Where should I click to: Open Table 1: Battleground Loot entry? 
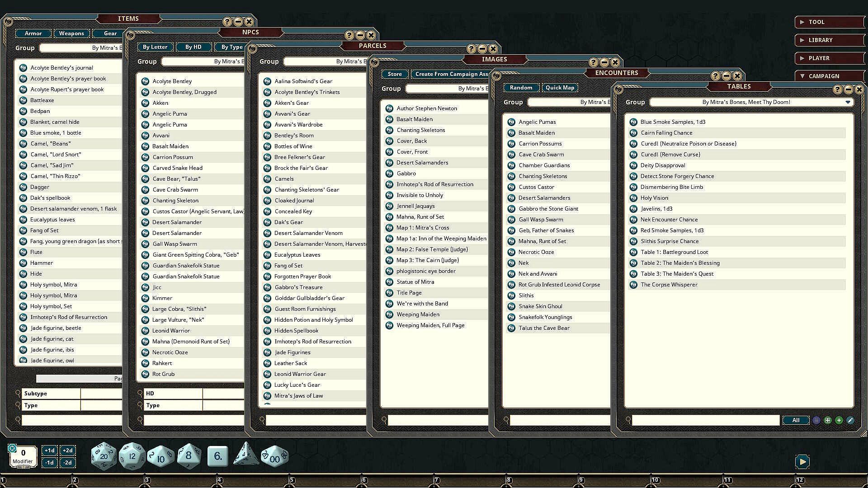click(x=674, y=252)
